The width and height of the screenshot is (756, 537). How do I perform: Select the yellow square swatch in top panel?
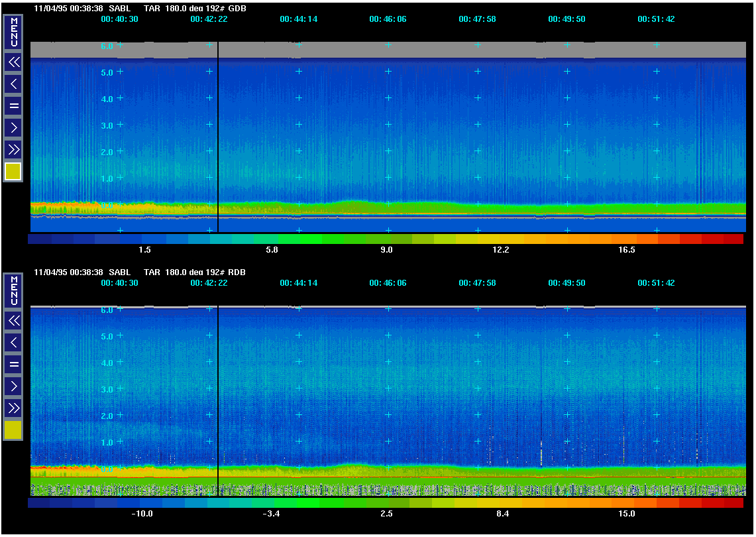13,172
